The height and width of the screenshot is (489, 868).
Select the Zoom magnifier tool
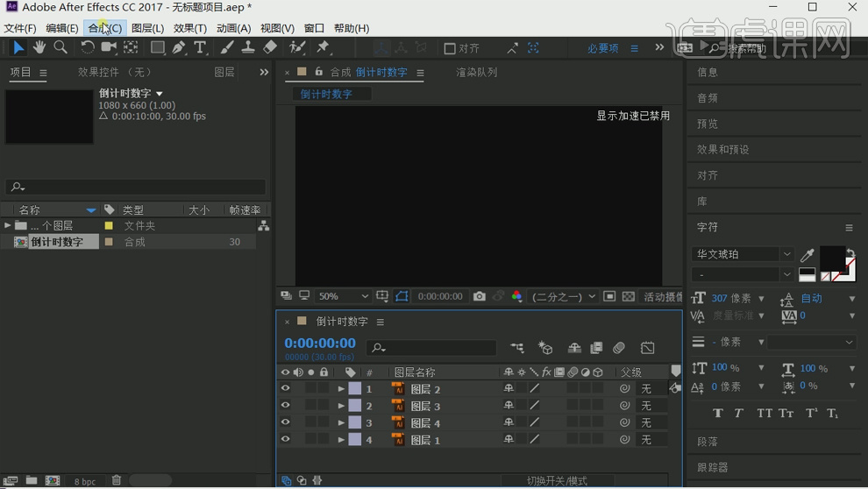60,48
